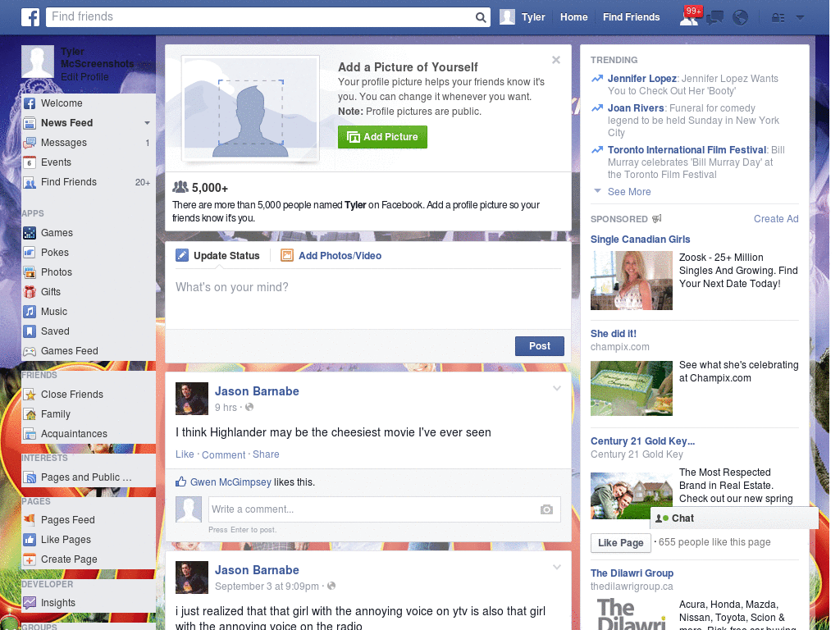Image resolution: width=840 pixels, height=630 pixels.
Task: Select Update Status tab
Action: tap(218, 256)
